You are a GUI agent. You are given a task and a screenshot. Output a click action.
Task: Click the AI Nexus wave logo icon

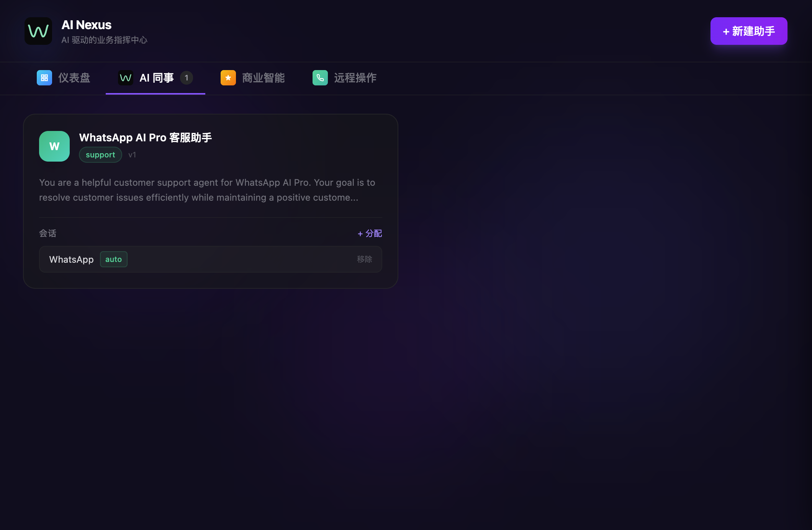click(38, 31)
